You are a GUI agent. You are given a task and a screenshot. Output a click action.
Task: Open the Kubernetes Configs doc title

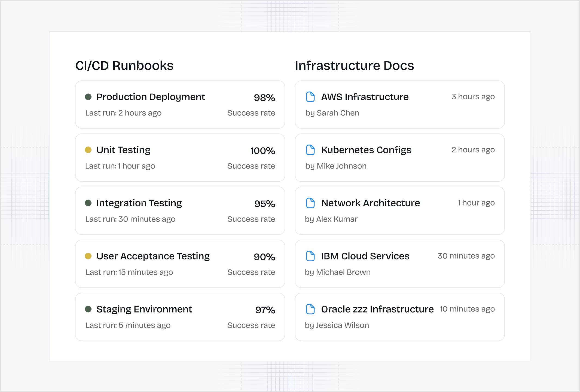coord(366,150)
